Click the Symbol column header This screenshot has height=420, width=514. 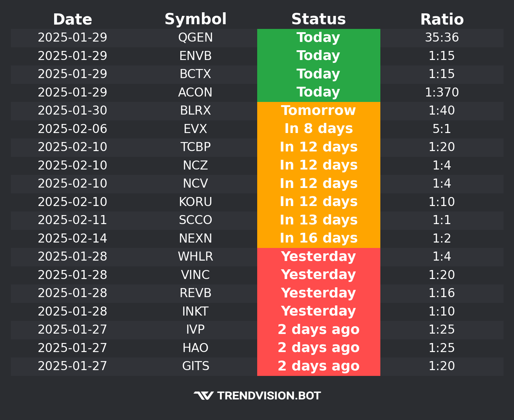coord(195,20)
